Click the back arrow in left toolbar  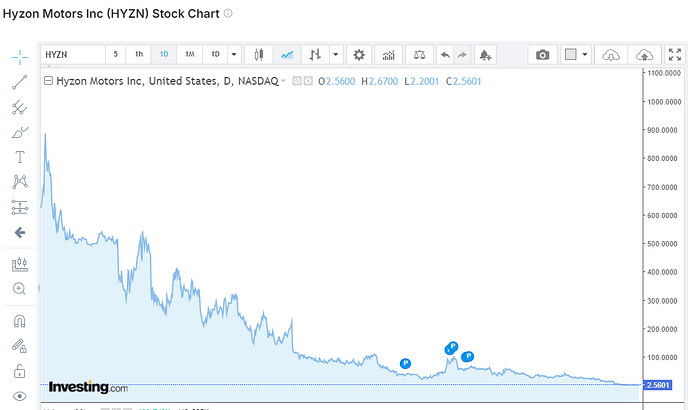19,232
